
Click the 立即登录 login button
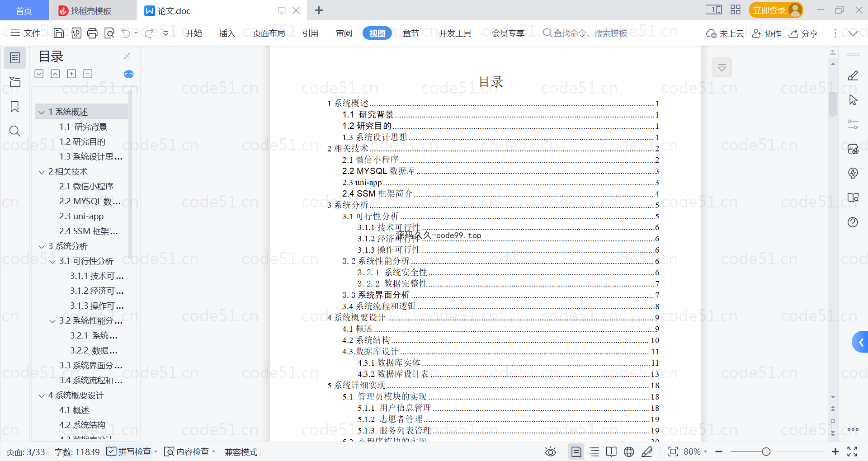[x=776, y=10]
